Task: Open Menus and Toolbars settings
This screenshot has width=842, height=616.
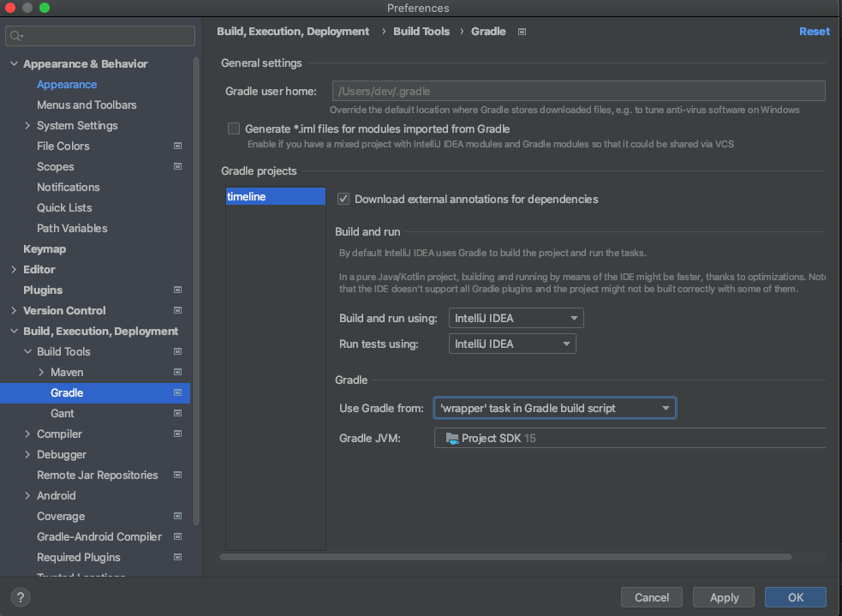Action: pos(87,105)
